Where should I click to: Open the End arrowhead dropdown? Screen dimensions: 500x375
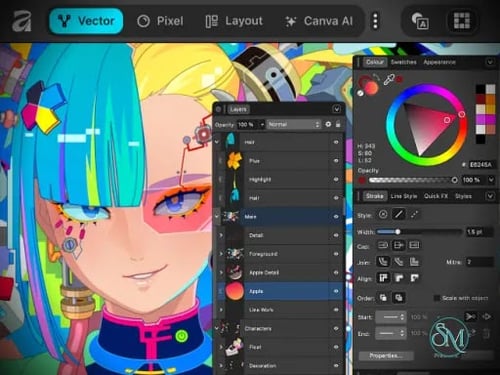click(x=391, y=333)
